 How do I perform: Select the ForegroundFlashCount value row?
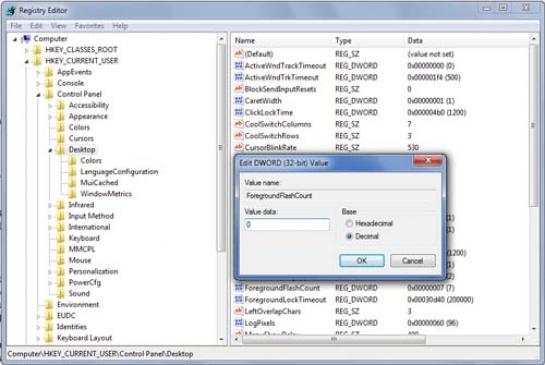pyautogui.click(x=355, y=288)
